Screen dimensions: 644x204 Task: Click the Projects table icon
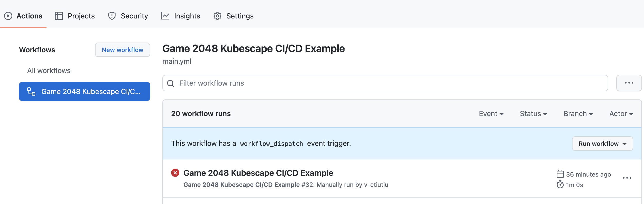(x=59, y=16)
